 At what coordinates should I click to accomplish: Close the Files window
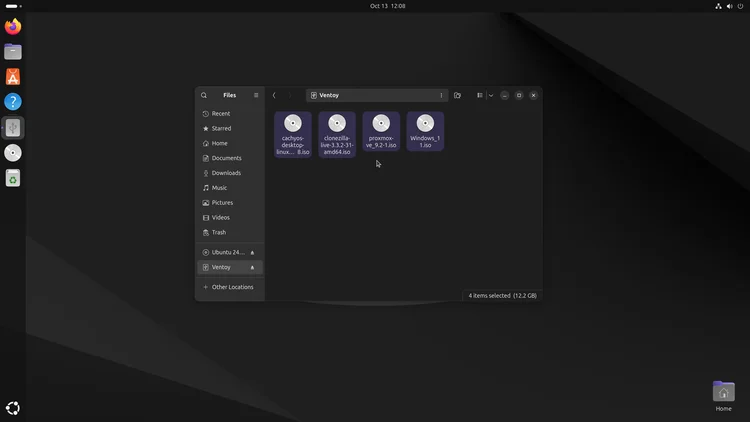click(534, 95)
